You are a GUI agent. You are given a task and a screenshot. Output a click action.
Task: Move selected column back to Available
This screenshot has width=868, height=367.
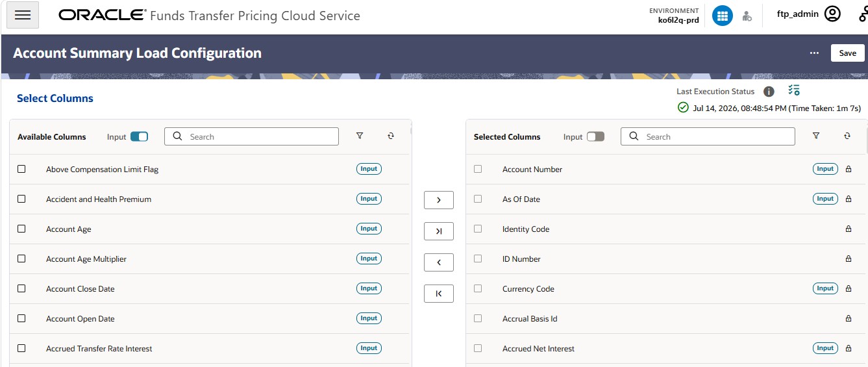(439, 262)
